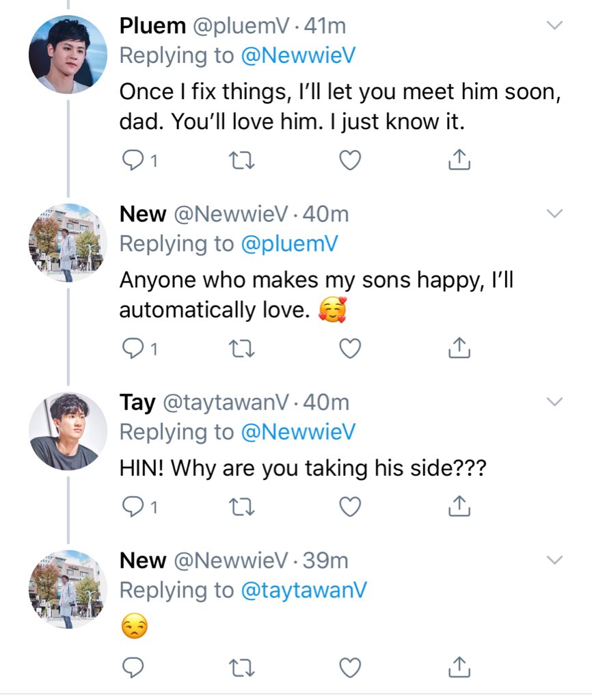This screenshot has width=592, height=700.
Task: Like Pluem's tweet with the heart
Action: (x=350, y=160)
